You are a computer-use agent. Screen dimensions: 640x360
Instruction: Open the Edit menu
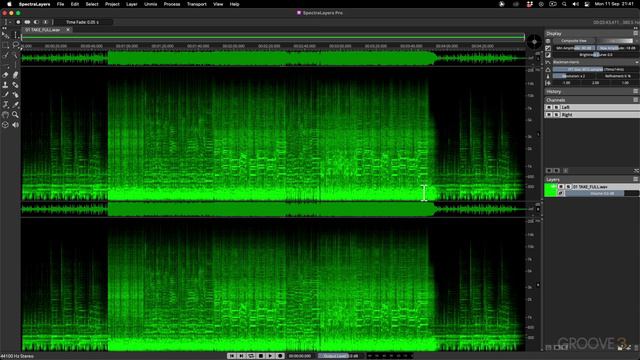(x=75, y=4)
